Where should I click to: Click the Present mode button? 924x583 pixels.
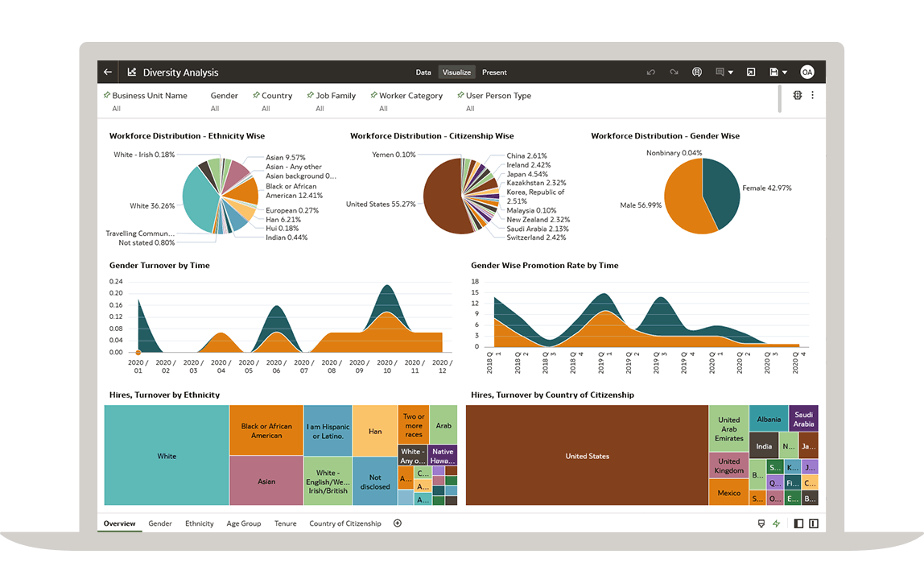(x=494, y=72)
